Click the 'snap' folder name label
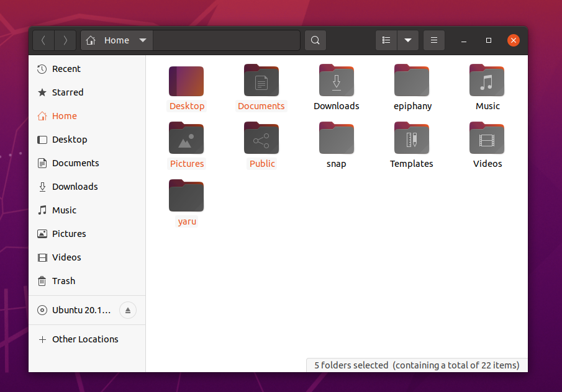The image size is (562, 392). pyautogui.click(x=336, y=164)
